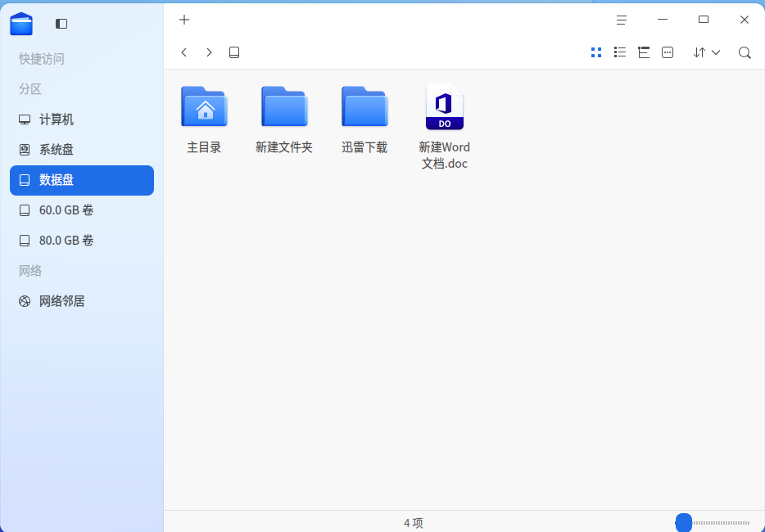This screenshot has height=532, width=765.
Task: Open the hamburger main menu
Action: [x=621, y=20]
